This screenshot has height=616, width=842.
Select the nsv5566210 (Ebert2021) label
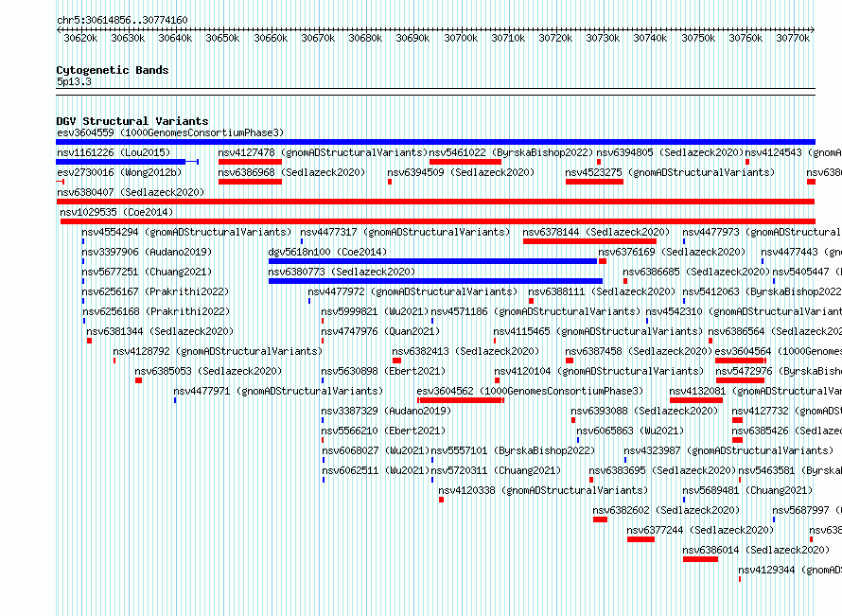click(x=383, y=431)
